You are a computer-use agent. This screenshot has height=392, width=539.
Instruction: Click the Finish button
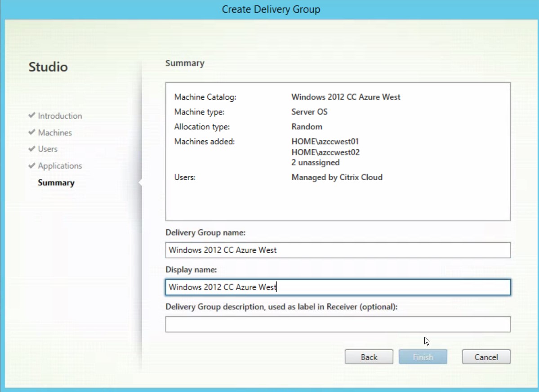pos(423,357)
